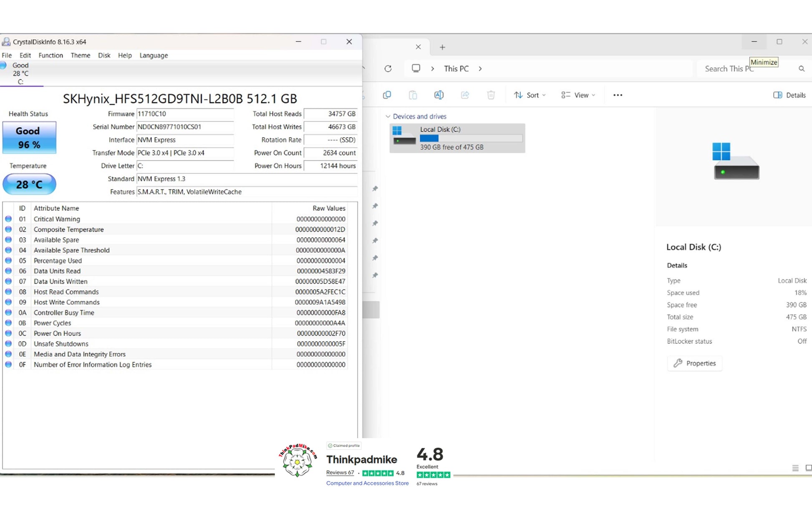The width and height of the screenshot is (812, 510).
Task: Toggle the Details pane button
Action: point(789,95)
